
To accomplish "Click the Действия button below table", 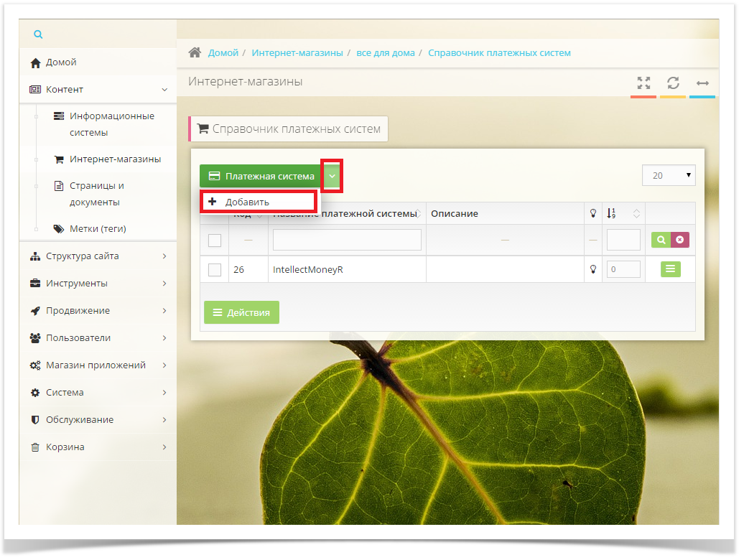I will 241,312.
